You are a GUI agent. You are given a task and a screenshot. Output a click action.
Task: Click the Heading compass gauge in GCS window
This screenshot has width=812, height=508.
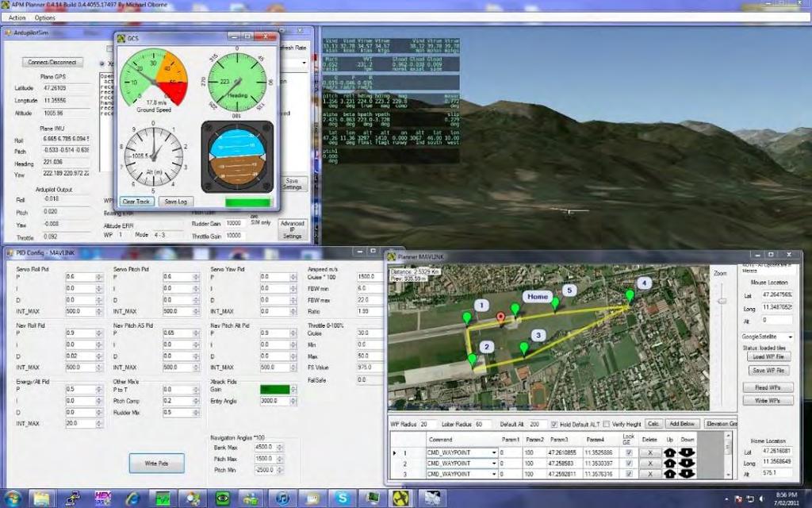[237, 83]
